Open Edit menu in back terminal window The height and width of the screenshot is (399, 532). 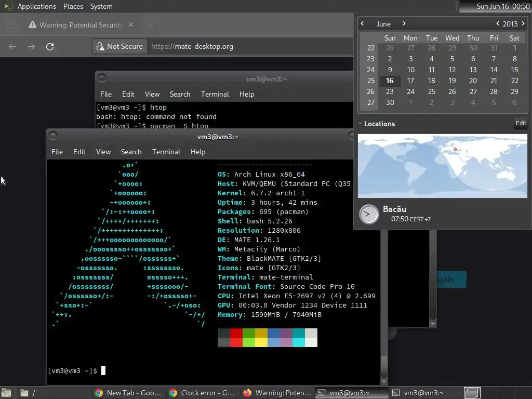click(128, 95)
